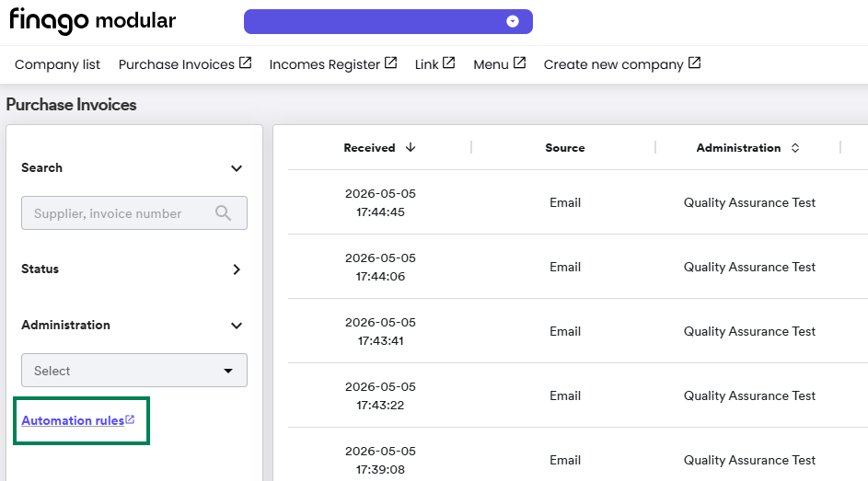Click the Received descending arrow icon
The height and width of the screenshot is (481, 868).
tap(411, 147)
